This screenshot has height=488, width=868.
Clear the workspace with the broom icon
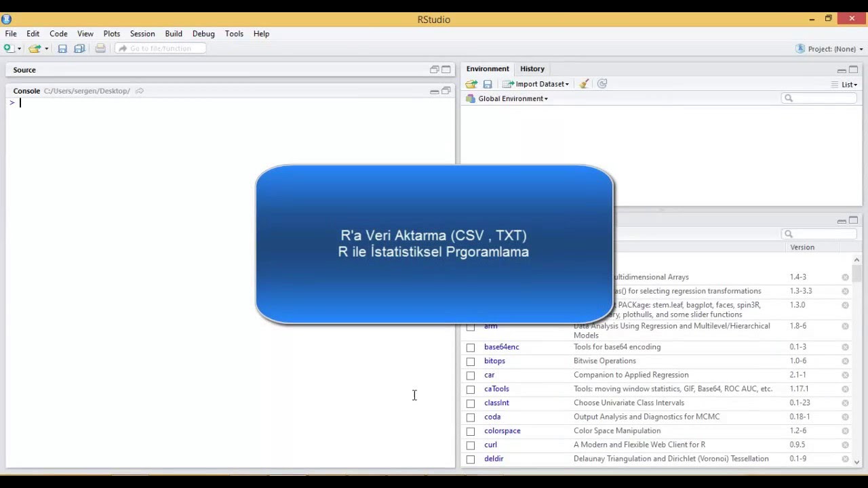(584, 84)
